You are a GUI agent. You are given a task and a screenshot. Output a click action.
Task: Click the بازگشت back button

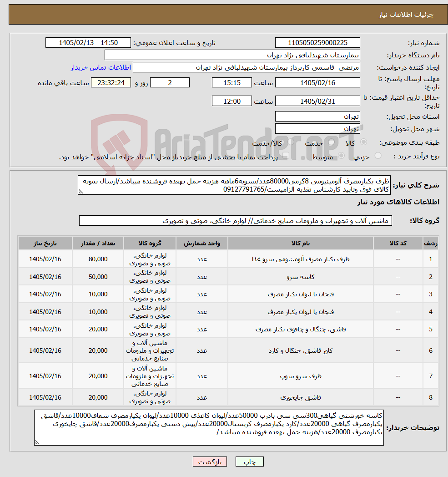point(210,462)
